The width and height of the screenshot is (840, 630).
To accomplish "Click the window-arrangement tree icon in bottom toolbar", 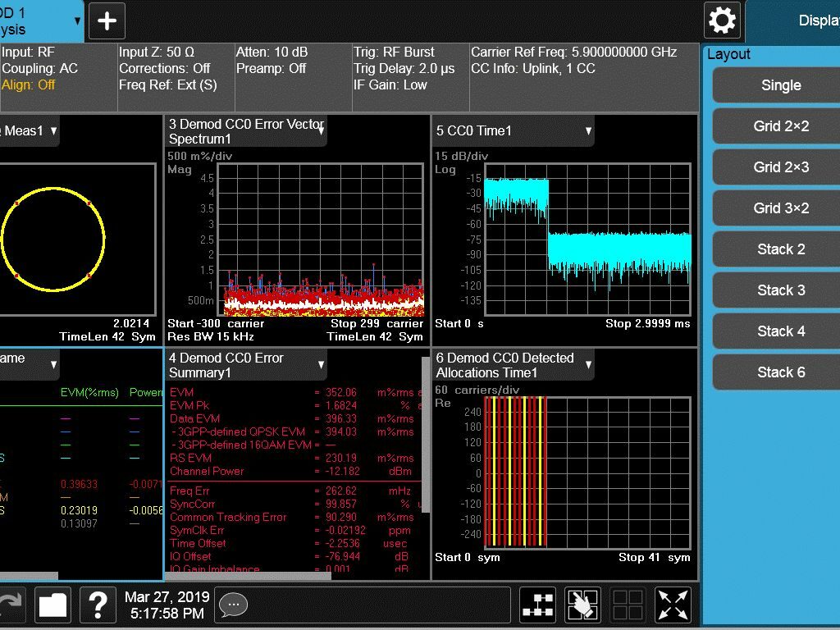I will click(x=538, y=605).
